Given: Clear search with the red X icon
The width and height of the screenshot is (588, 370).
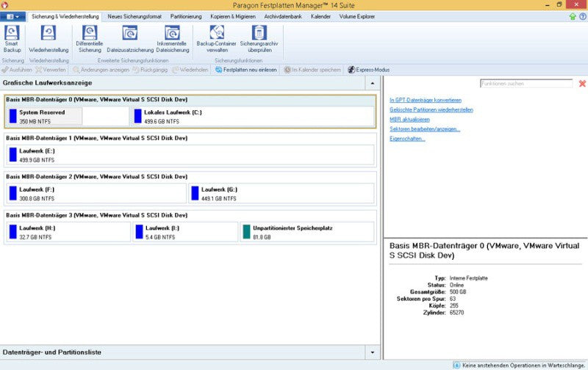Looking at the screenshot, I should pyautogui.click(x=582, y=84).
